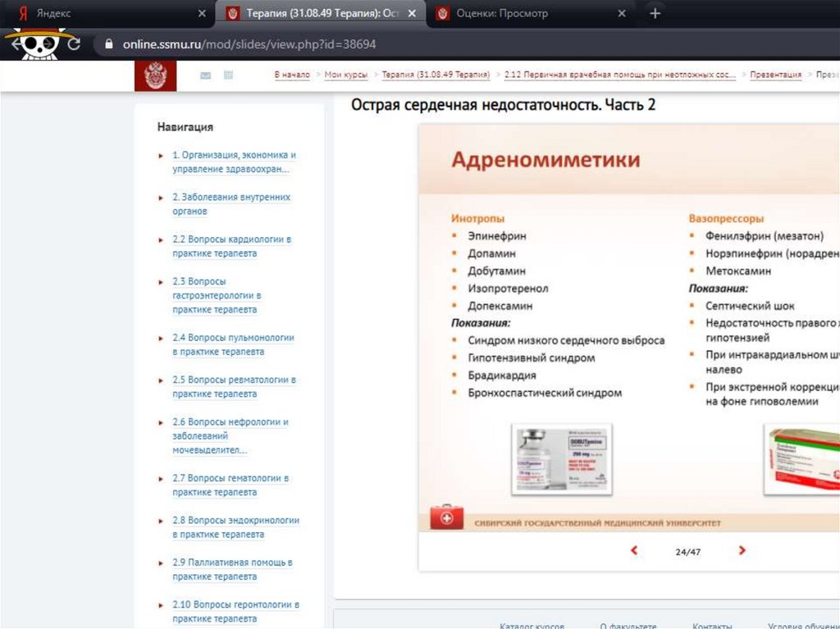Click the Навигация panel heading
840x629 pixels.
[185, 127]
